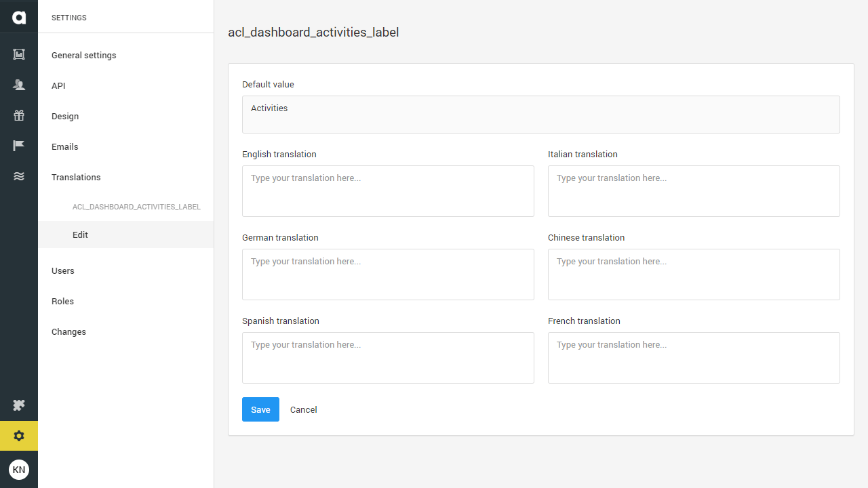The width and height of the screenshot is (868, 488).
Task: Click the yellow settings gear icon
Action: point(19,436)
